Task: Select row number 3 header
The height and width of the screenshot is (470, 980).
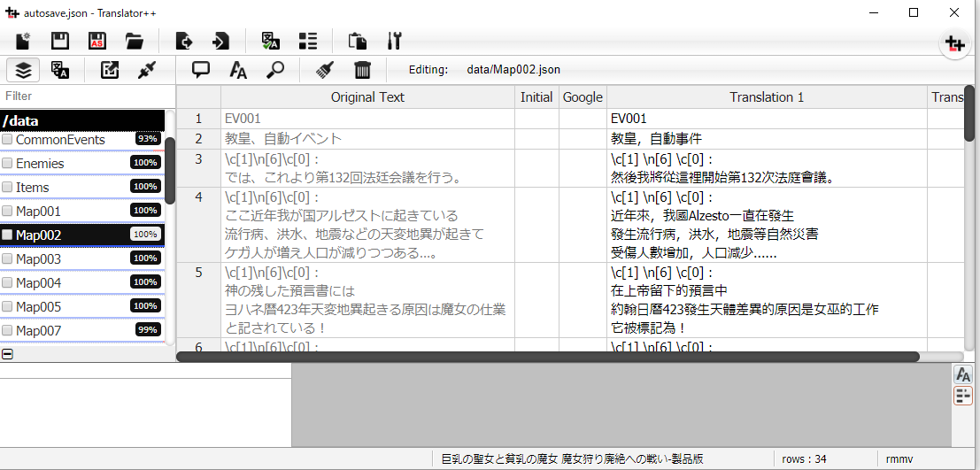Action: pos(199,168)
